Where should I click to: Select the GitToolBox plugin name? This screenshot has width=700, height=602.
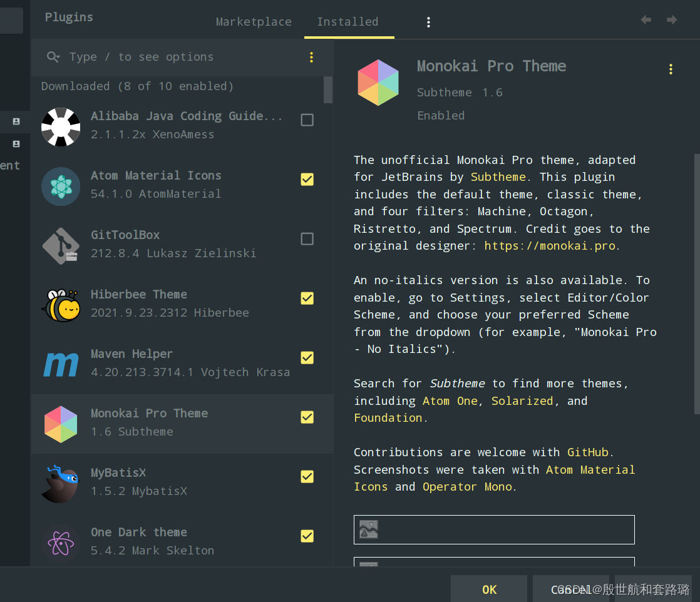tap(125, 235)
